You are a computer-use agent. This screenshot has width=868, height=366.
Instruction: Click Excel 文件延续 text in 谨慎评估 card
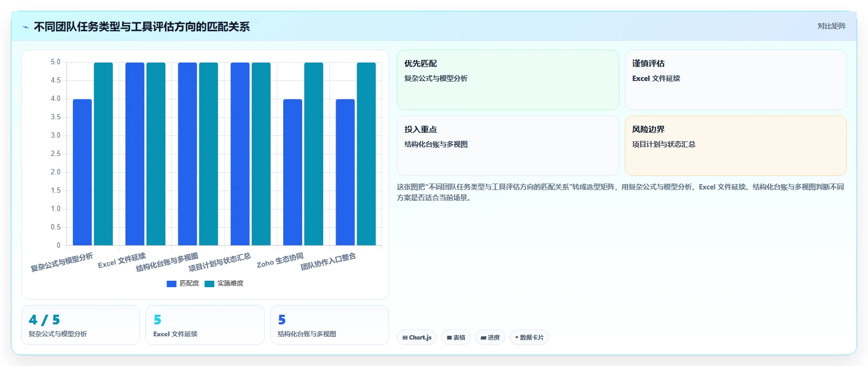[x=656, y=78]
